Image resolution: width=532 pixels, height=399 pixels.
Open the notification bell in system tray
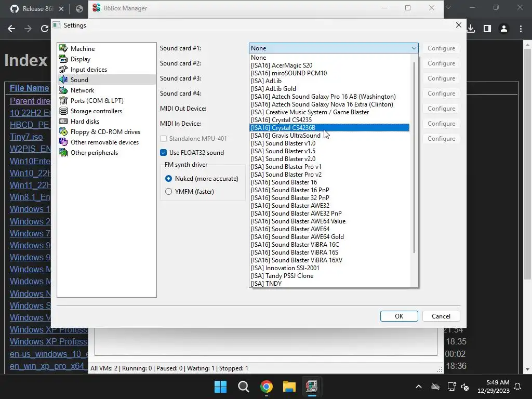[518, 387]
